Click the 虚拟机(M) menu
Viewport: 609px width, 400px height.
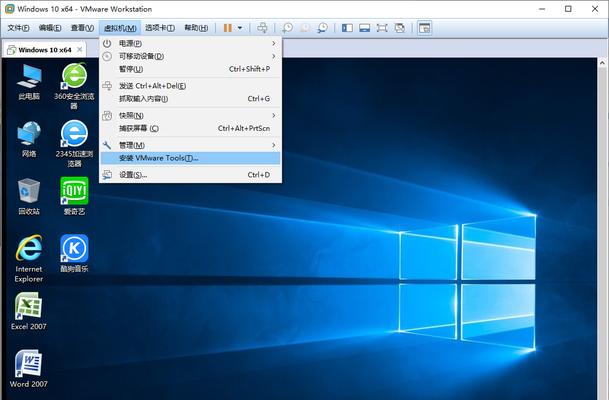tap(120, 28)
